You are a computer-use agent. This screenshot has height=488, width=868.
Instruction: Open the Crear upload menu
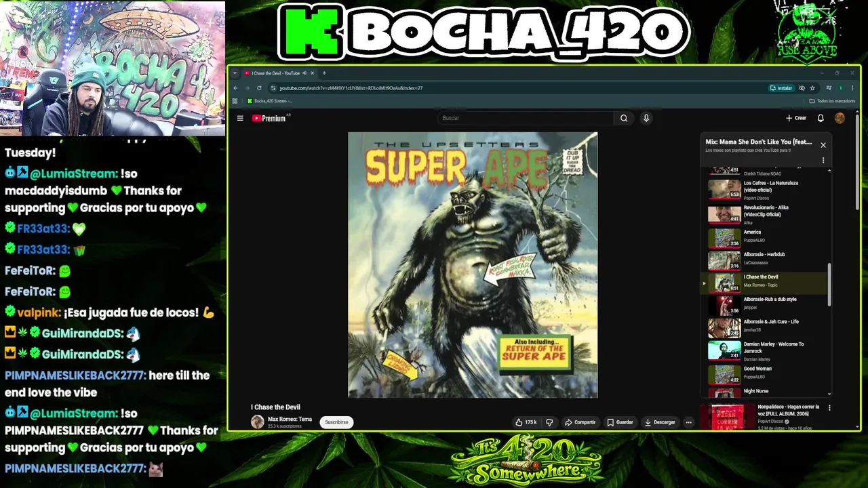[796, 118]
